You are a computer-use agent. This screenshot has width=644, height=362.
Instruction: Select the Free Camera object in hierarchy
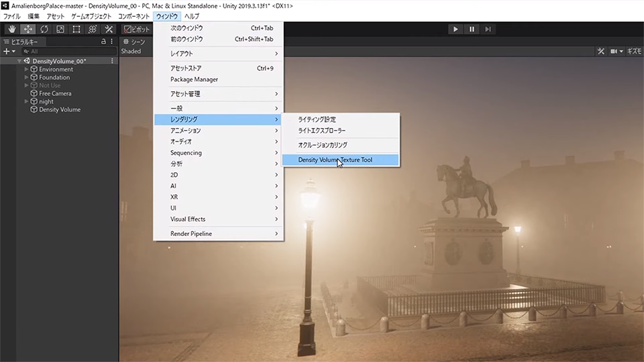pos(55,93)
